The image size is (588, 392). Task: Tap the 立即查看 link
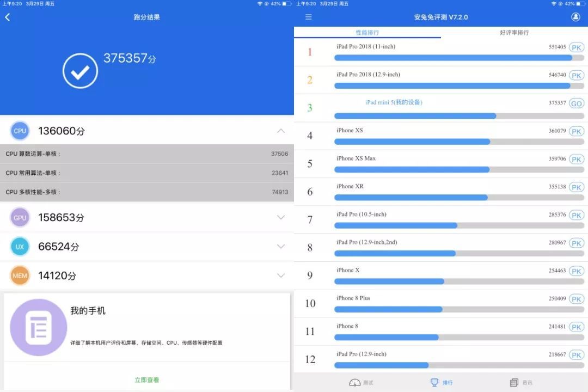tap(147, 380)
